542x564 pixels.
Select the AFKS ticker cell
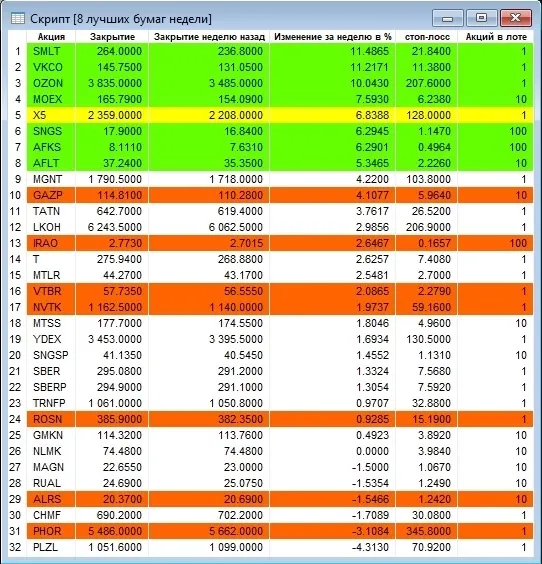51,147
